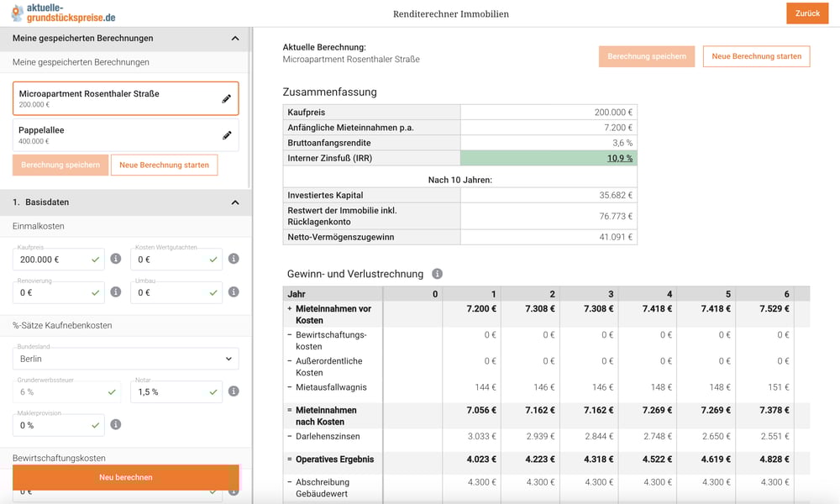This screenshot has width=840, height=504.
Task: Click the aktuelle-grundstückspreise.de logo
Action: 63,13
